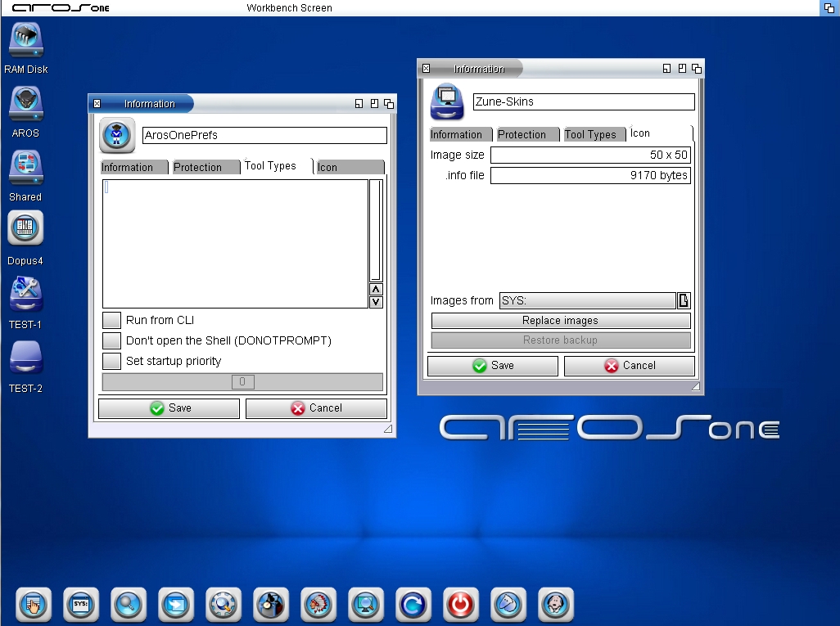Screen dimensions: 840x626
Task: Open the hand-pointer window dock icon
Action: [x=34, y=605]
